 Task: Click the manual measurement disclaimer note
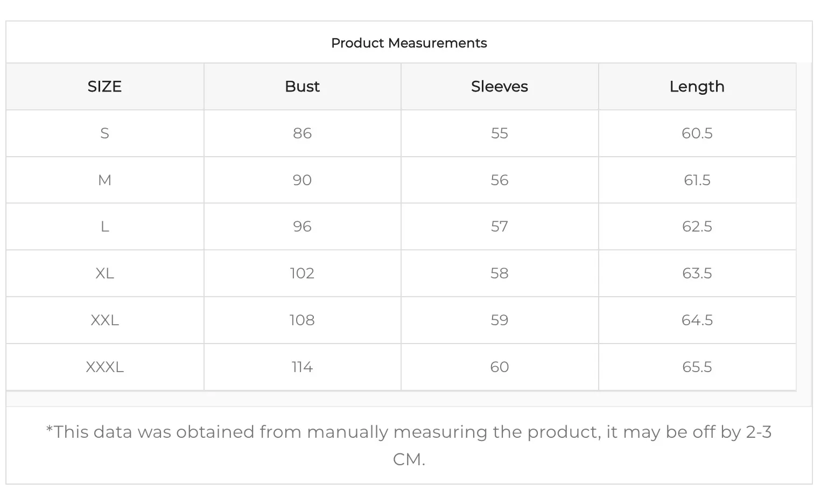tap(409, 445)
